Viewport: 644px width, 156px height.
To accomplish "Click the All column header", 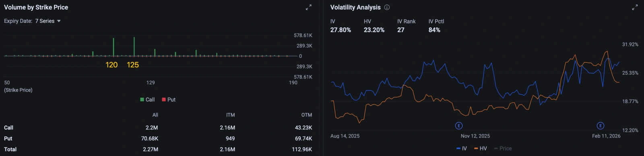I will 155,115.
